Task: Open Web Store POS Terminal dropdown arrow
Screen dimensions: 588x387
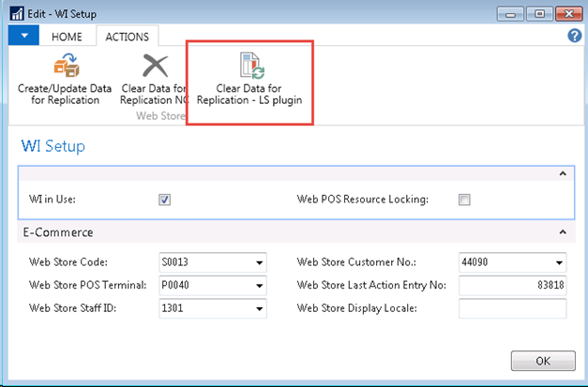Action: click(259, 286)
